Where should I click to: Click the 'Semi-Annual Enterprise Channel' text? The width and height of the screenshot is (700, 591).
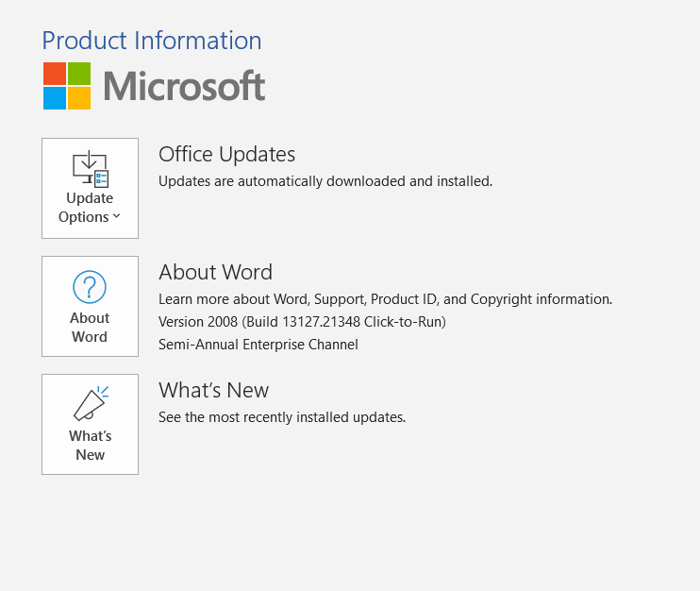click(x=258, y=345)
